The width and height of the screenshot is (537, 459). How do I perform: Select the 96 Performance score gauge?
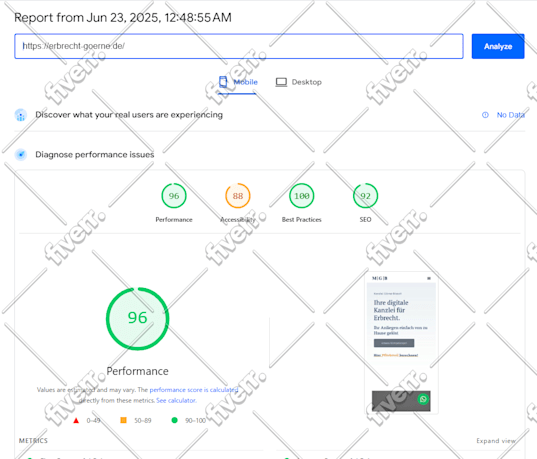174,196
